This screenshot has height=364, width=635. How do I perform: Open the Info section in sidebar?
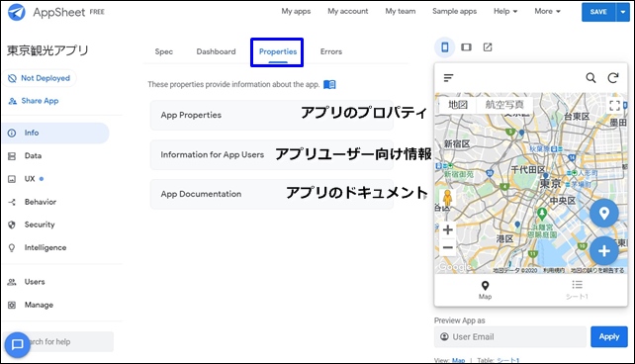coord(56,133)
